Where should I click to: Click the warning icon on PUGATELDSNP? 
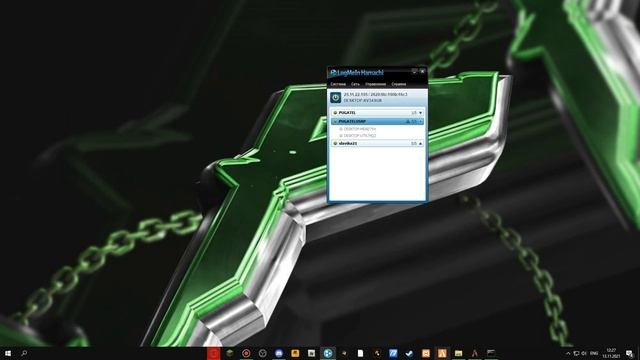407,122
